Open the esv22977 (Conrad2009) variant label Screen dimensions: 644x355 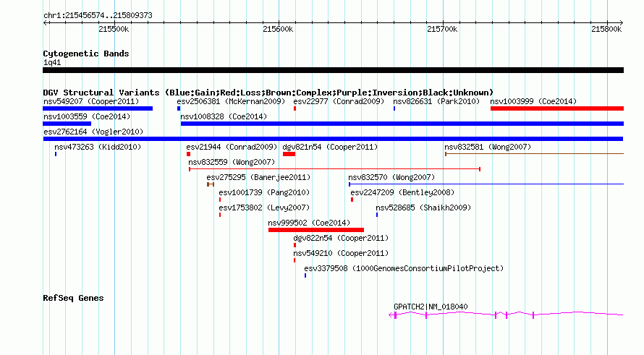tap(339, 101)
